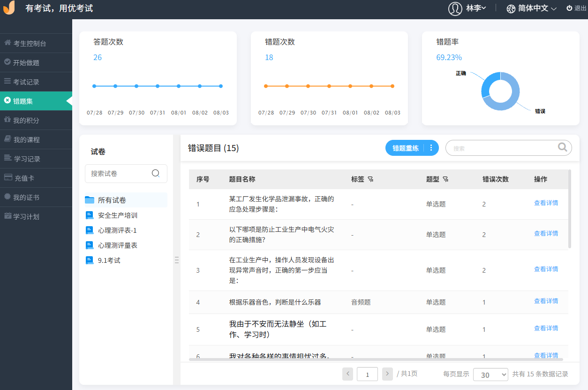Click the 错题重练 button
The height and width of the screenshot is (390, 588).
point(405,148)
